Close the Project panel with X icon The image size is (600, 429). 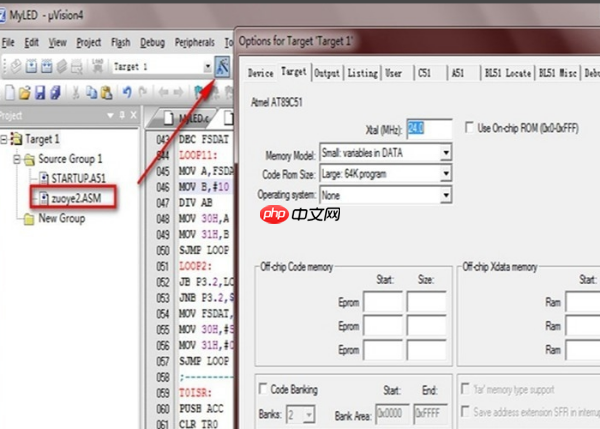click(134, 115)
